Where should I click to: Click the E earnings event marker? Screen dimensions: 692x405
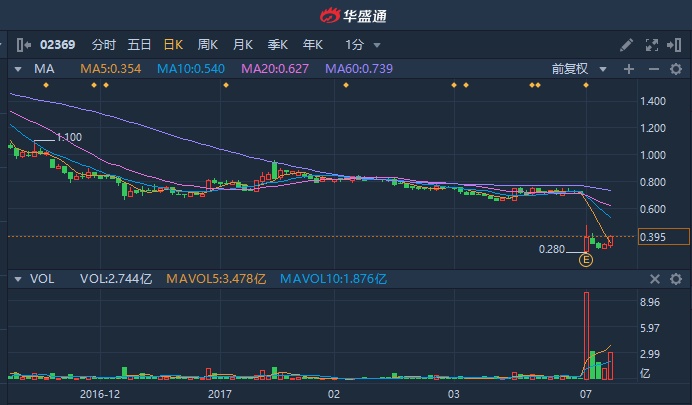coord(586,260)
